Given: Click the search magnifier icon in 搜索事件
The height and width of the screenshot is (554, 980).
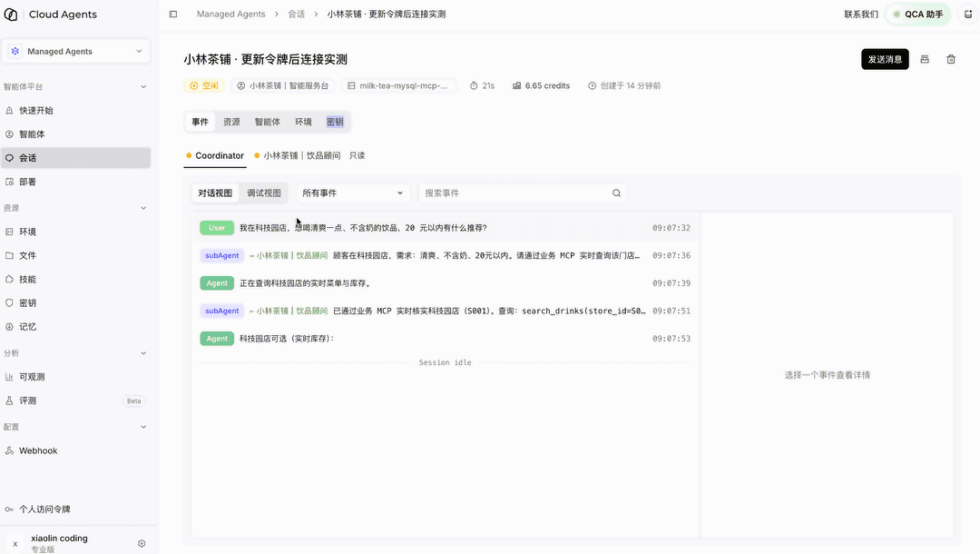Looking at the screenshot, I should point(616,193).
